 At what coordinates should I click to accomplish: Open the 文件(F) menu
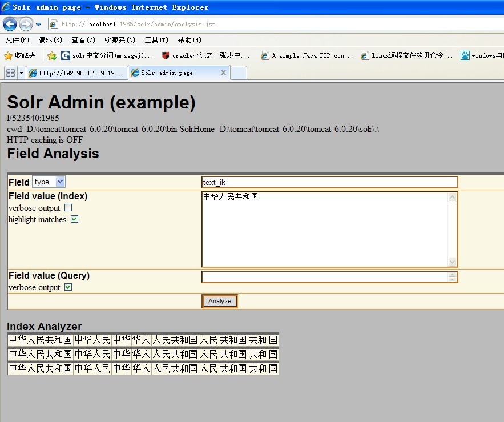tap(17, 40)
